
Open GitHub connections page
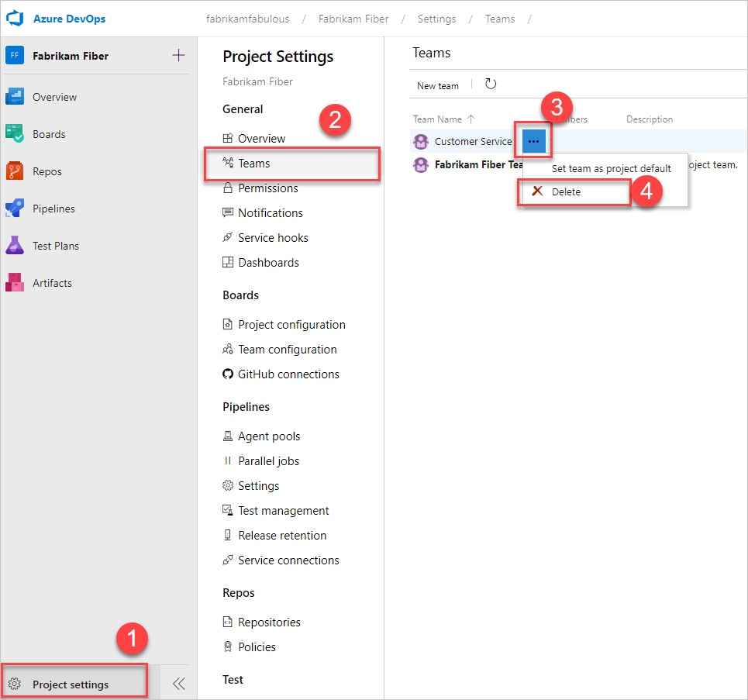pyautogui.click(x=288, y=374)
